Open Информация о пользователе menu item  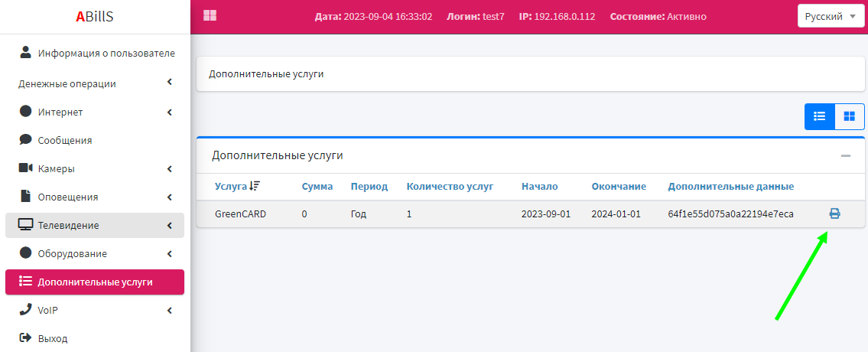point(95,54)
